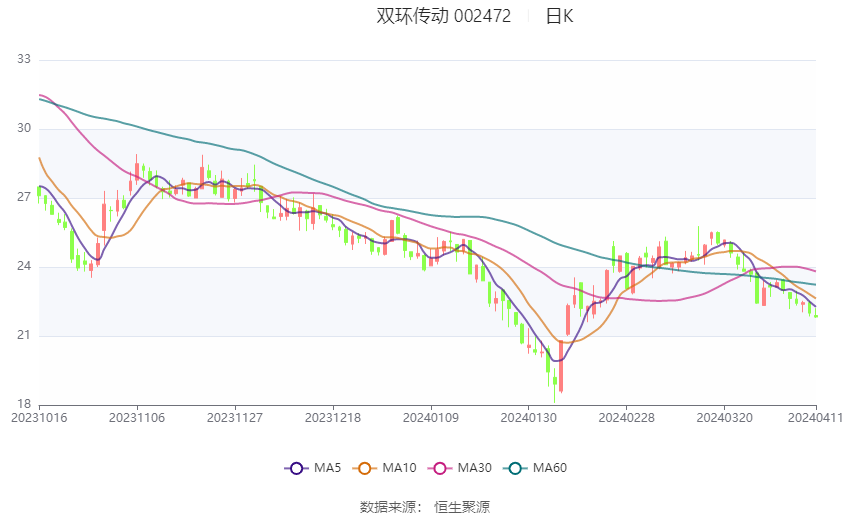Image resolution: width=850 pixels, height=517 pixels.
Task: Select the 日K period label
Action: (559, 16)
